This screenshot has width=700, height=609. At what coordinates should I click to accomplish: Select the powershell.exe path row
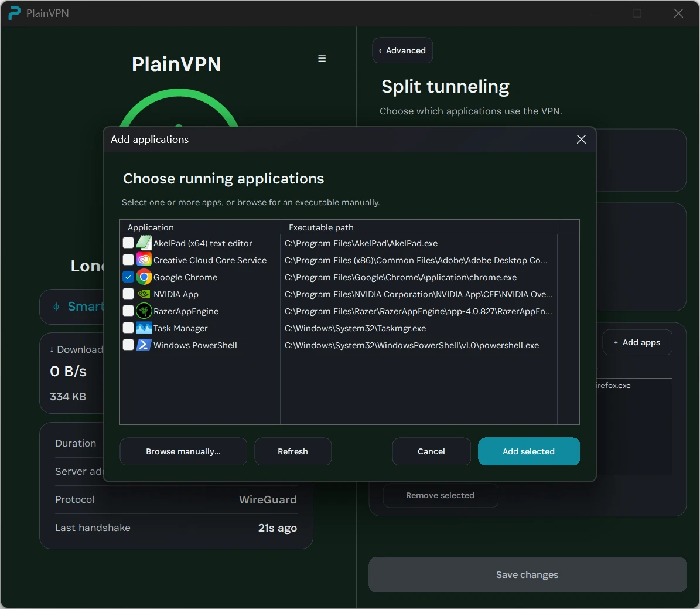coord(412,345)
